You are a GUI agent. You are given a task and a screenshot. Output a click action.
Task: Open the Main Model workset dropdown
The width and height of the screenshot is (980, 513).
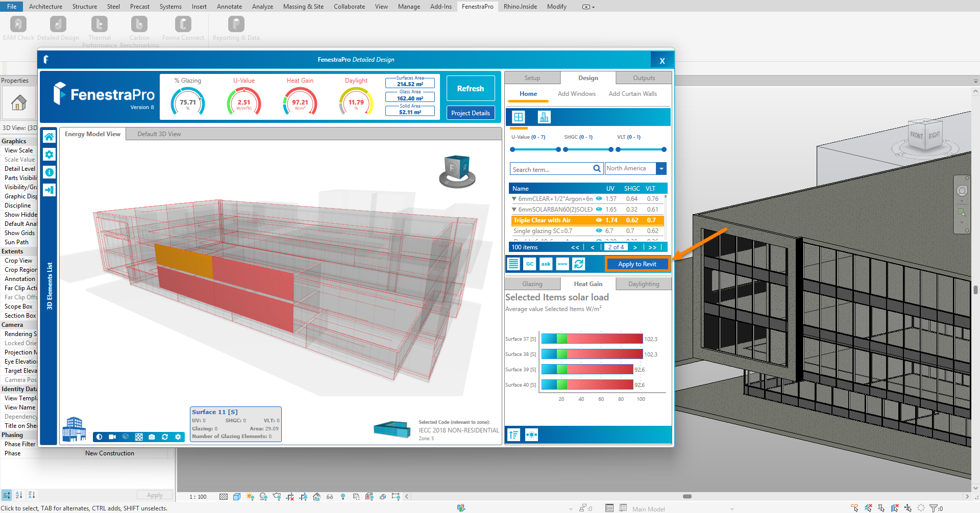(683, 509)
